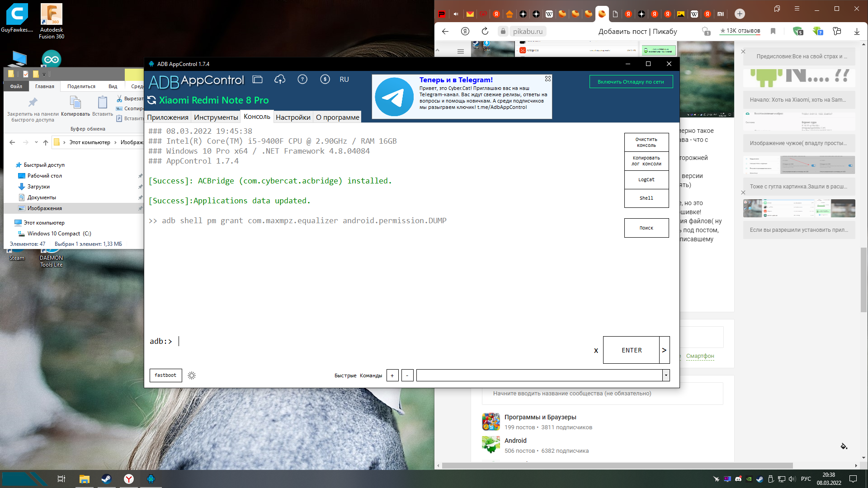868x488 pixels.
Task: Click the browser bookmark icon
Action: coord(773,31)
